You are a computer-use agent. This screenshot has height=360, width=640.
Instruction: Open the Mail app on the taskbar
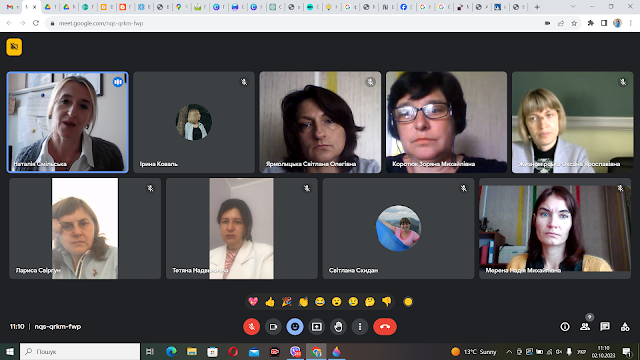254,351
